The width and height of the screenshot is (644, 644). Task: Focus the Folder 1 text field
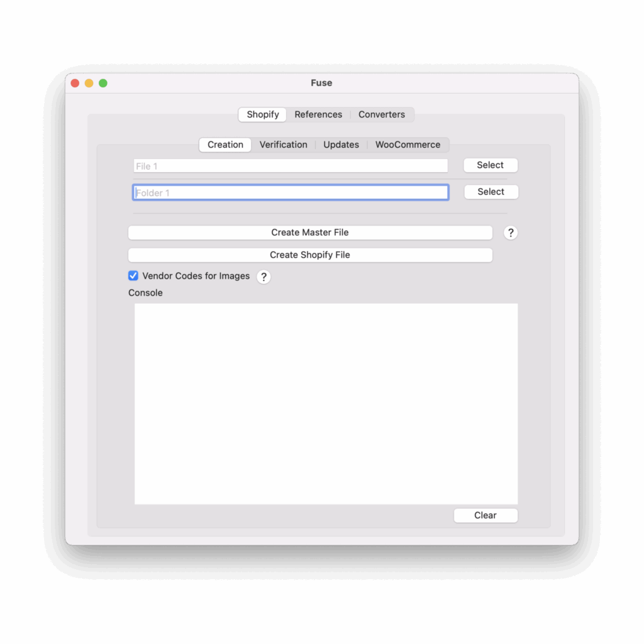(x=291, y=192)
